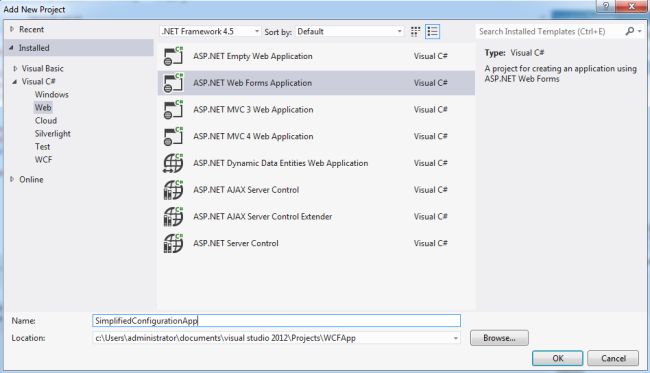Expand the Online templates section
The height and width of the screenshot is (373, 650).
[12, 179]
